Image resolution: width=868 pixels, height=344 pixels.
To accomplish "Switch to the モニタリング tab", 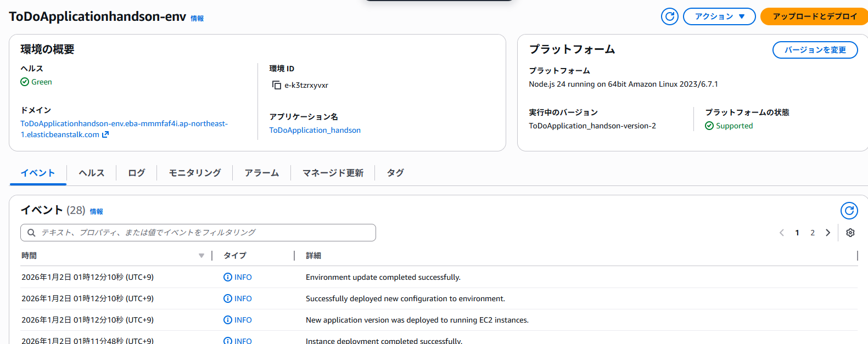I will [x=194, y=173].
